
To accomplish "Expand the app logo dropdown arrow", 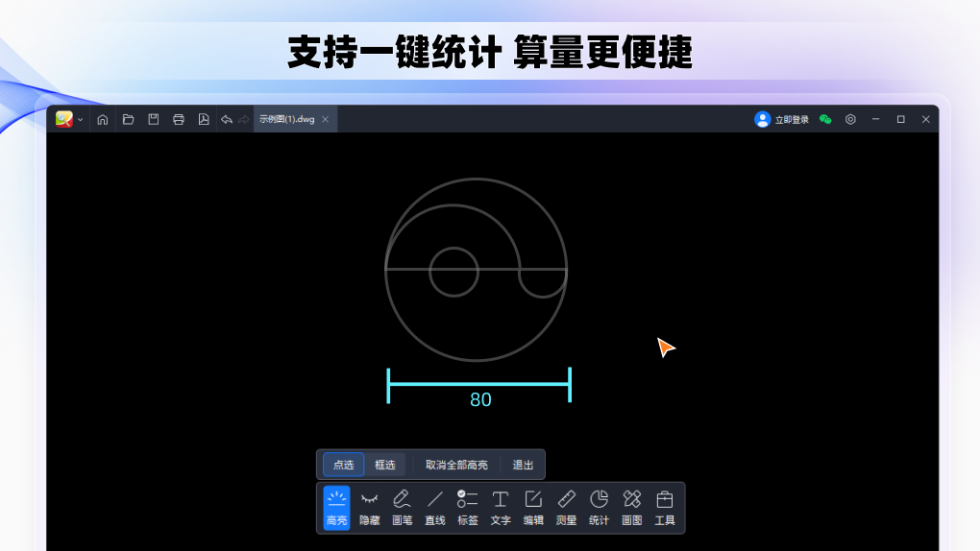I will pos(80,119).
